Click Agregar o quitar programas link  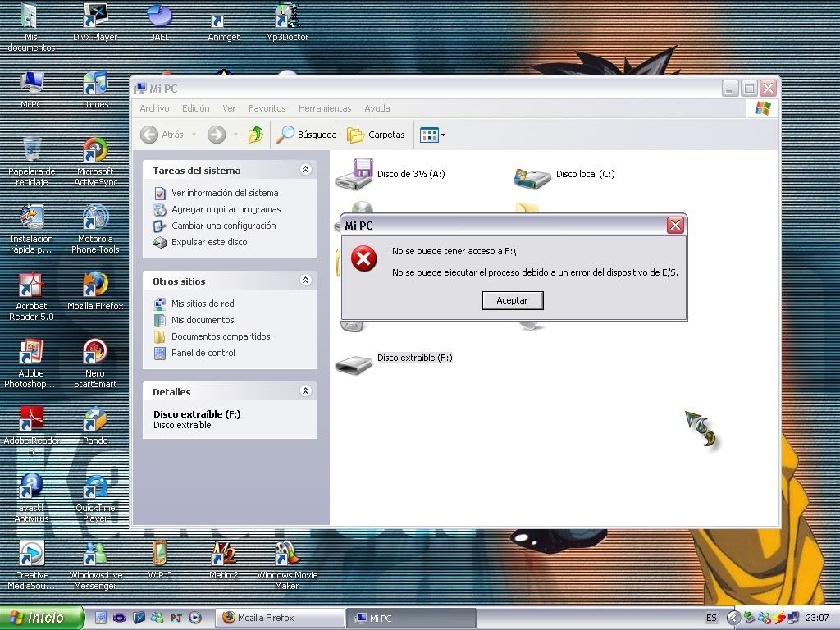tap(226, 209)
